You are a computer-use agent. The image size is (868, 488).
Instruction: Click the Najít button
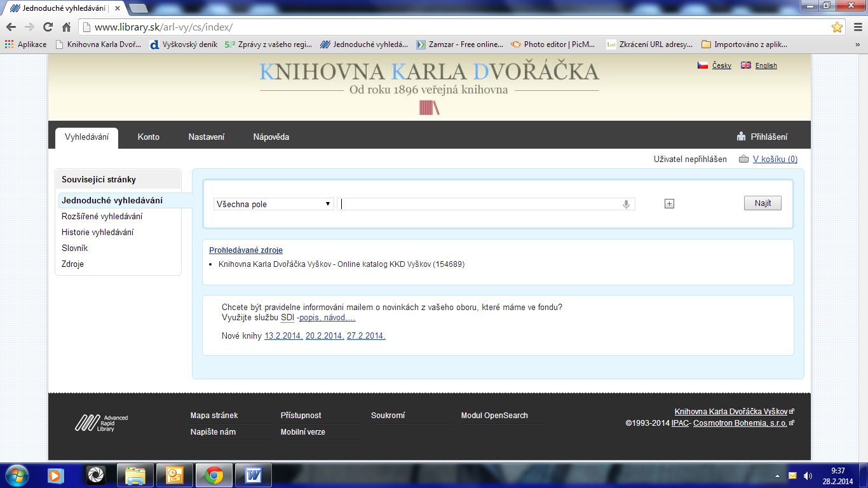point(763,203)
